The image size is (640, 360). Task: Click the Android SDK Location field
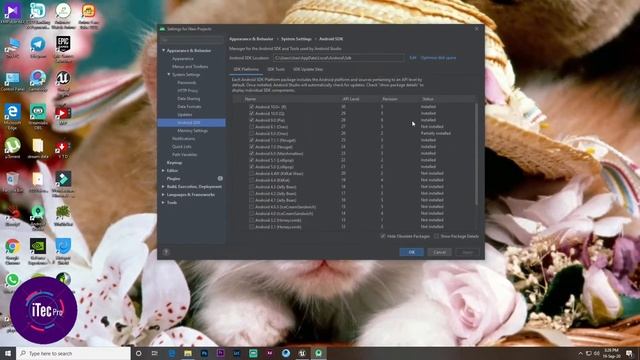pos(339,58)
